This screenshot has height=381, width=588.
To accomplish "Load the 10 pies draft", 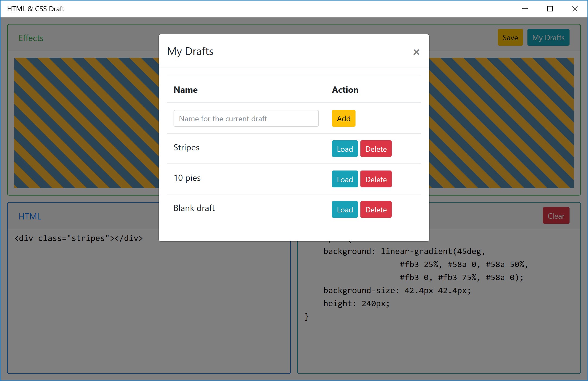I will point(345,179).
